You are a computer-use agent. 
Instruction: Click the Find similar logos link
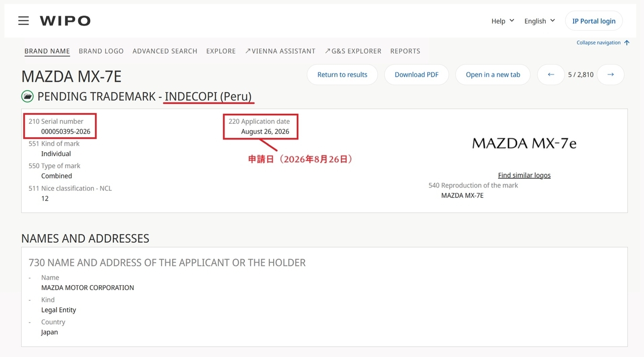point(524,175)
